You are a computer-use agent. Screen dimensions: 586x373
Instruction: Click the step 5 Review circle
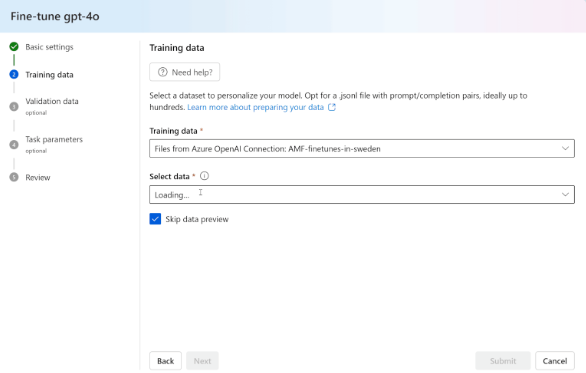[x=14, y=177]
